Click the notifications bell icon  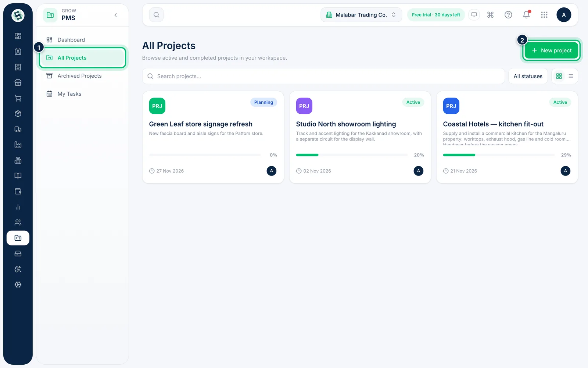coord(526,15)
